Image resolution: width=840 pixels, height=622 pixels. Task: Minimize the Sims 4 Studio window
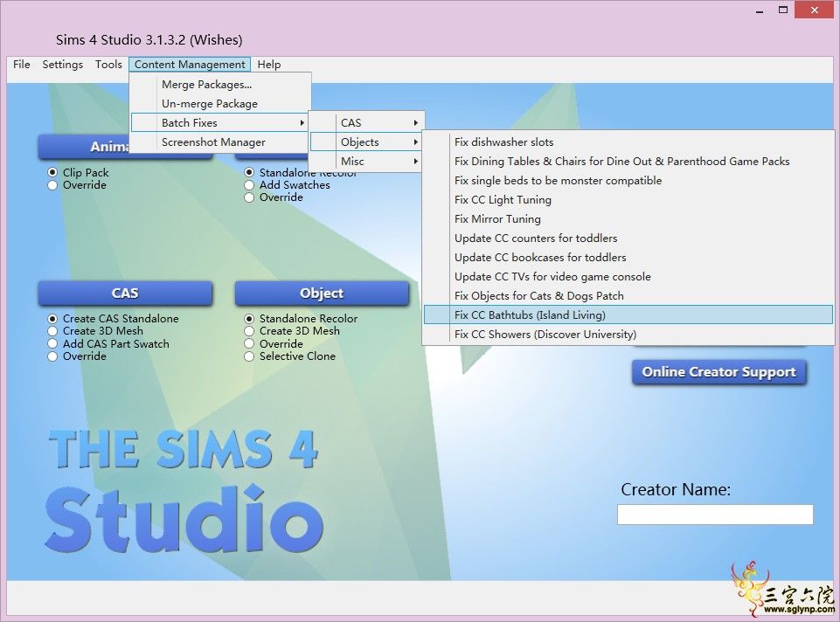click(760, 10)
